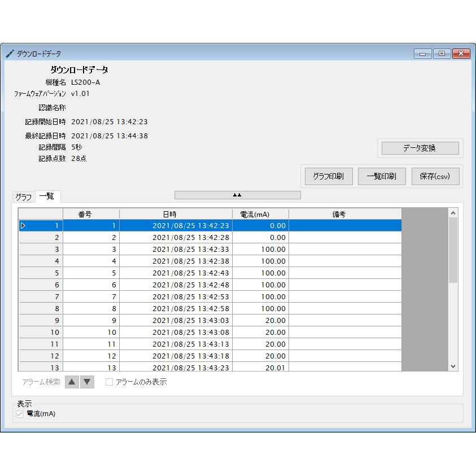Collapse the header panel with double-arrow bar

(237, 195)
